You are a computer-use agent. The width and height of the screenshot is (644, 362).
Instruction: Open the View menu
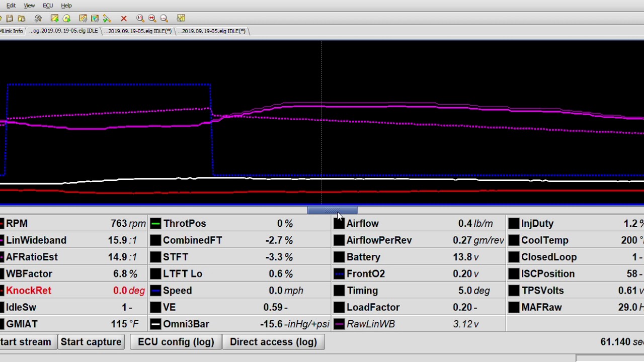[x=29, y=6]
